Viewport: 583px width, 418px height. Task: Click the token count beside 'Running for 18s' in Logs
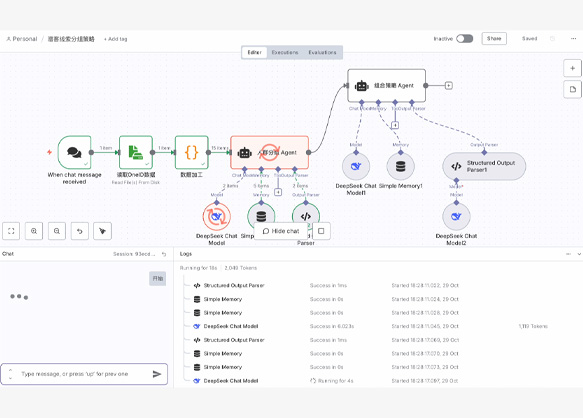click(x=241, y=268)
